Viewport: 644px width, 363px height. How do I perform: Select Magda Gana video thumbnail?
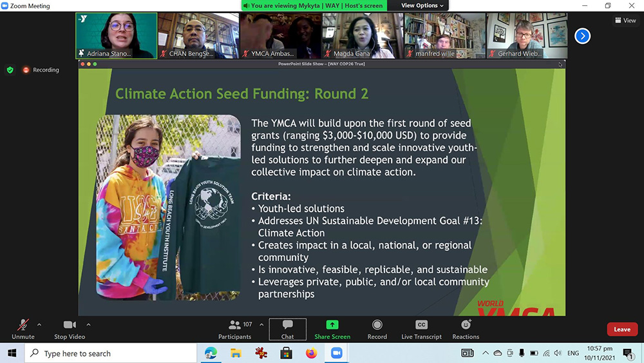tap(363, 35)
